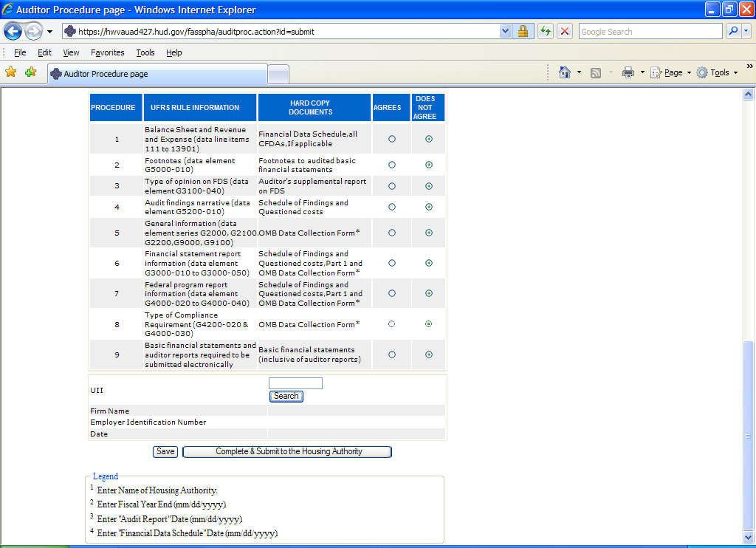This screenshot has width=756, height=548.
Task: Open the address bar URL dropdown
Action: [505, 32]
